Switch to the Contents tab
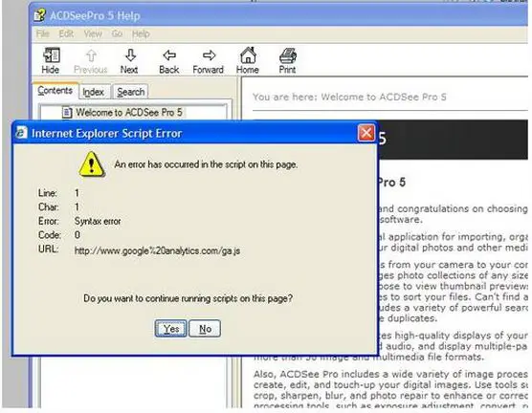The image size is (532, 413). (55, 91)
